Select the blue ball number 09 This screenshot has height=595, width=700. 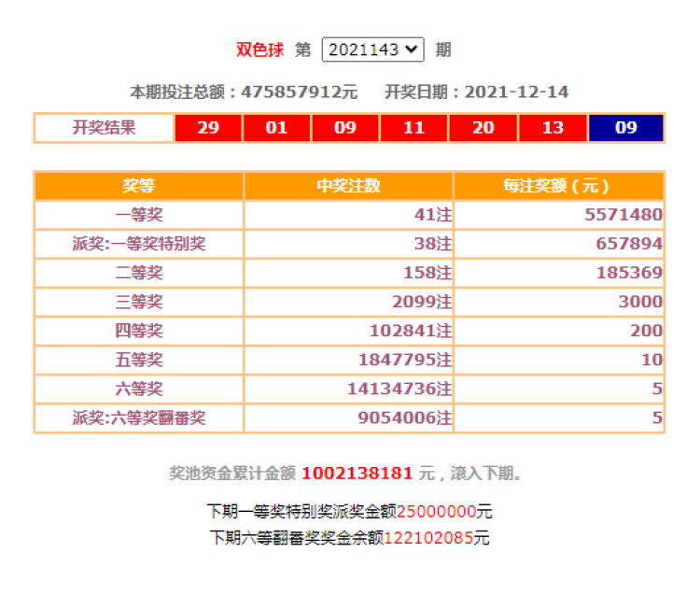pos(626,128)
